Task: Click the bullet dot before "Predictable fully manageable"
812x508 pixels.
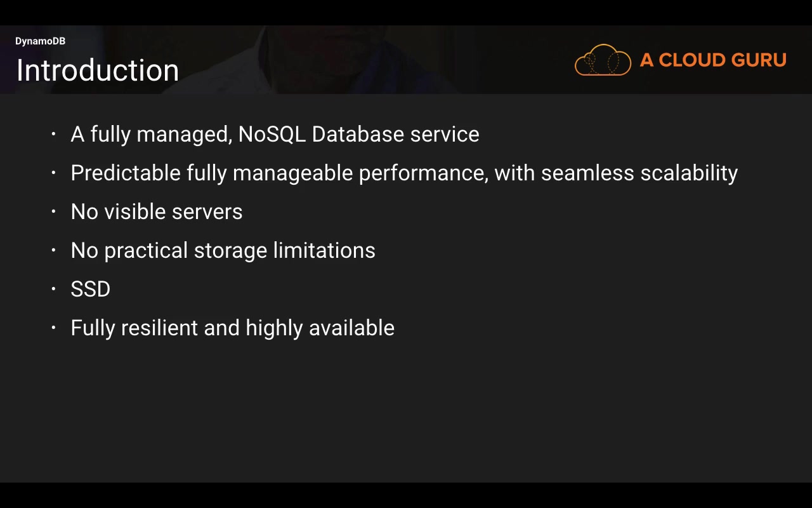Action: coord(54,173)
